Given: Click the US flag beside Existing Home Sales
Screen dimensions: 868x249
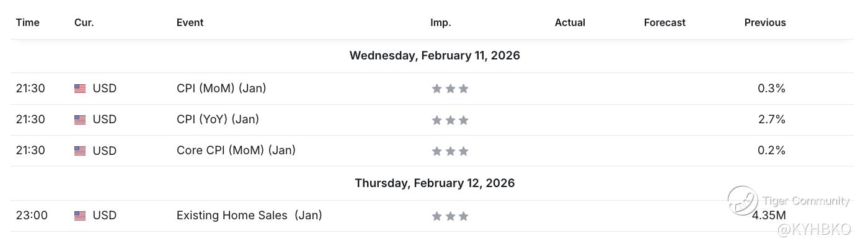Looking at the screenshot, I should point(80,216).
